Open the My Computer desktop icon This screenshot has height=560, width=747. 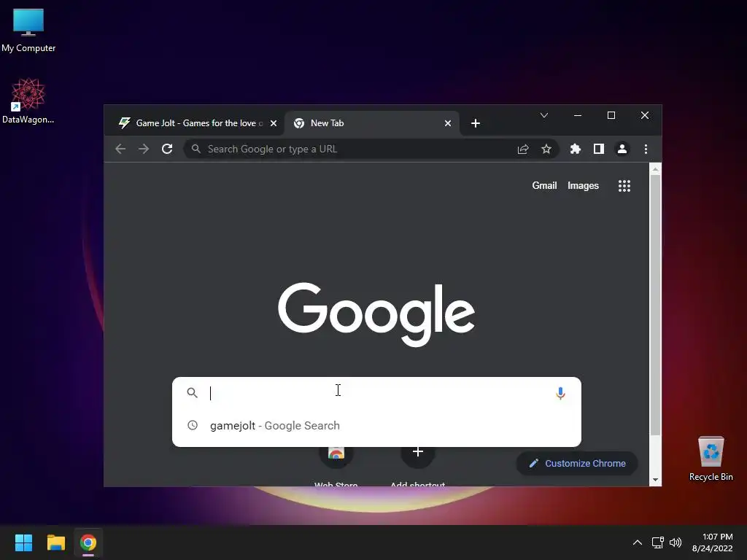pyautogui.click(x=28, y=31)
